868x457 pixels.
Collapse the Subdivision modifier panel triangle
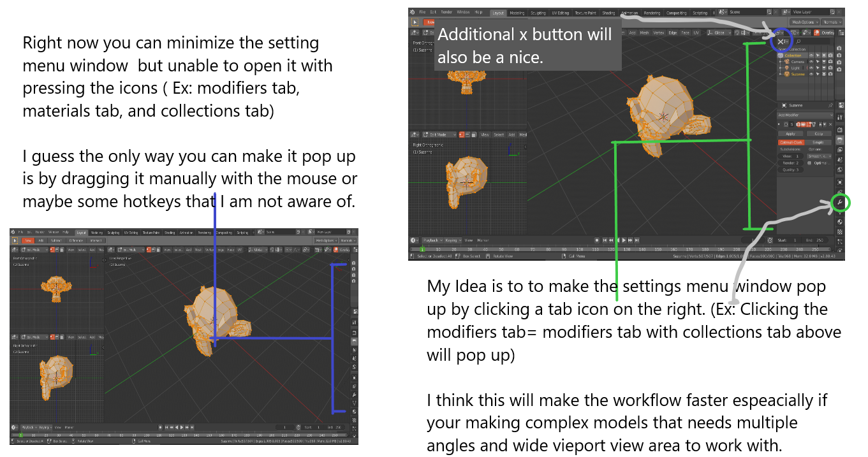tap(780, 124)
